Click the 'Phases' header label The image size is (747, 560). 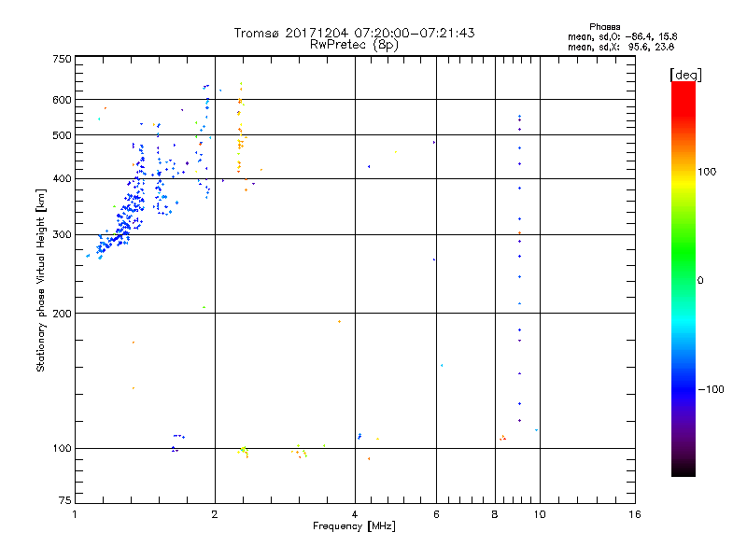click(x=604, y=27)
